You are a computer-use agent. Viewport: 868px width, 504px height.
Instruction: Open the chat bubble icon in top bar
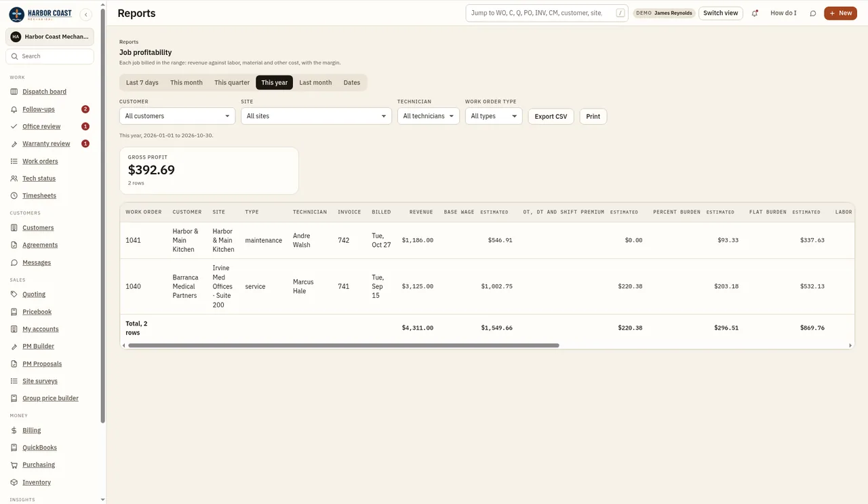click(x=813, y=13)
